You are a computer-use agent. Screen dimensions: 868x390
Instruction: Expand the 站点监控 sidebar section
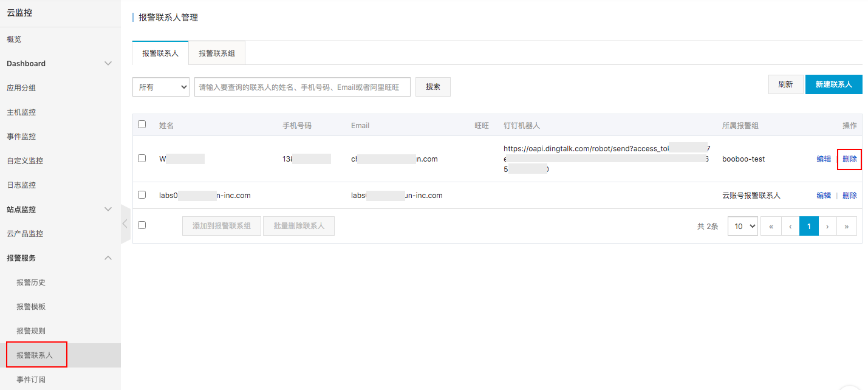click(x=108, y=210)
